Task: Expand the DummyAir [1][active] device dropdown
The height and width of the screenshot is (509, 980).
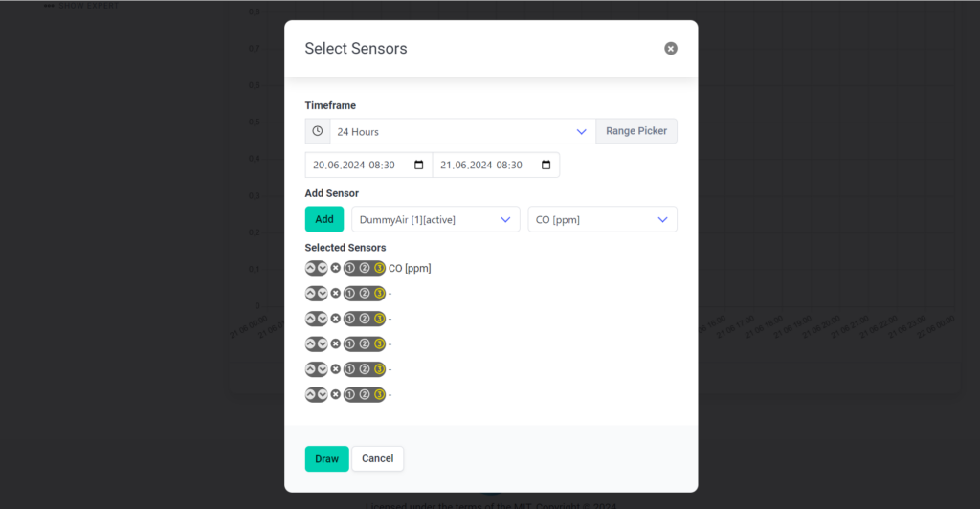Action: [x=435, y=219]
